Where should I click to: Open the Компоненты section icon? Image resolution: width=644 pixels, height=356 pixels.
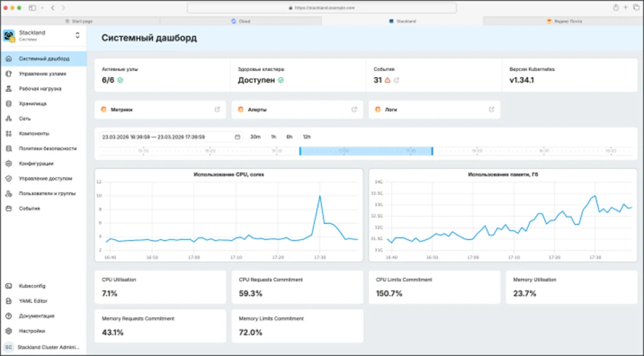tap(10, 134)
